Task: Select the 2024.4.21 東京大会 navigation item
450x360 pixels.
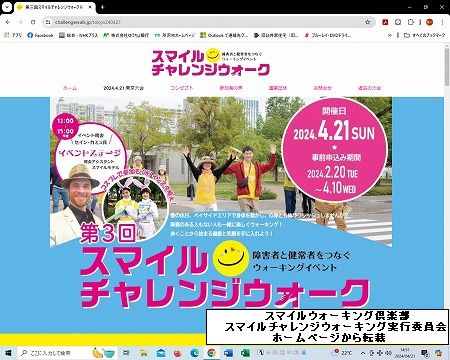Action: click(x=124, y=88)
